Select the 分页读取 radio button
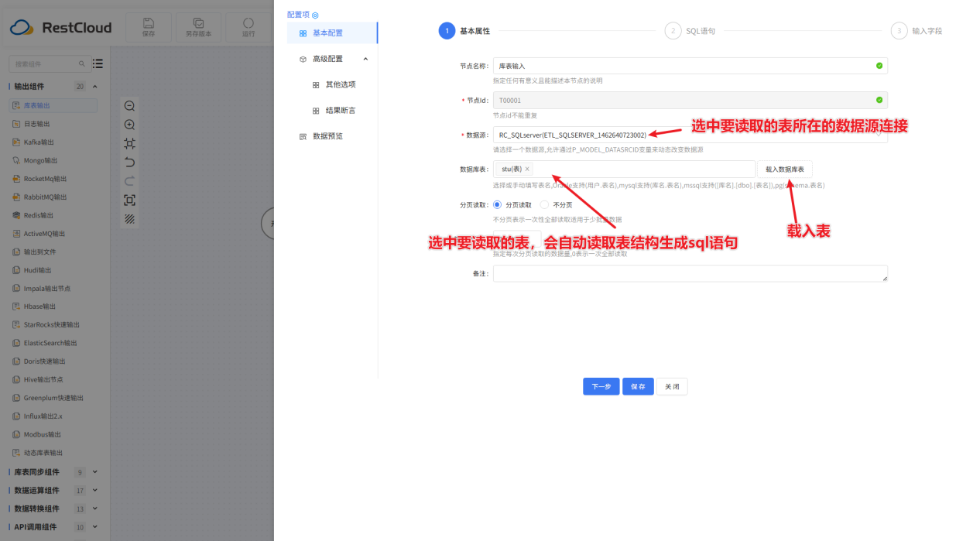This screenshot has height=541, width=980. pos(498,204)
